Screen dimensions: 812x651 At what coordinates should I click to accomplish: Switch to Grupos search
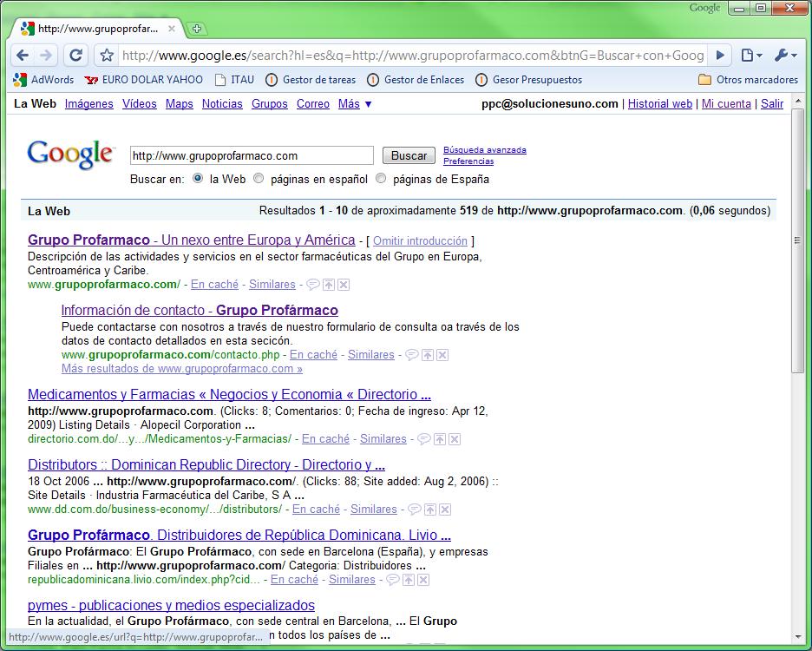pyautogui.click(x=269, y=104)
